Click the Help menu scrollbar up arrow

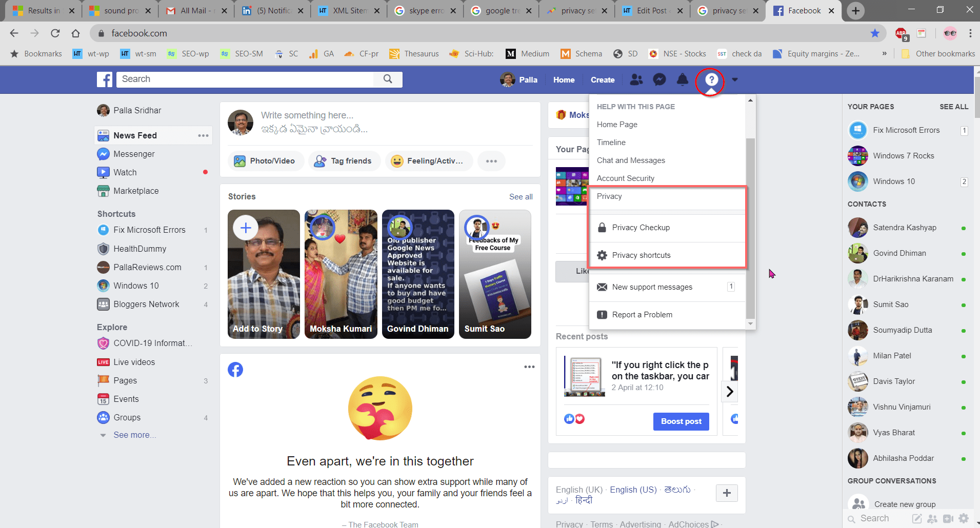750,100
